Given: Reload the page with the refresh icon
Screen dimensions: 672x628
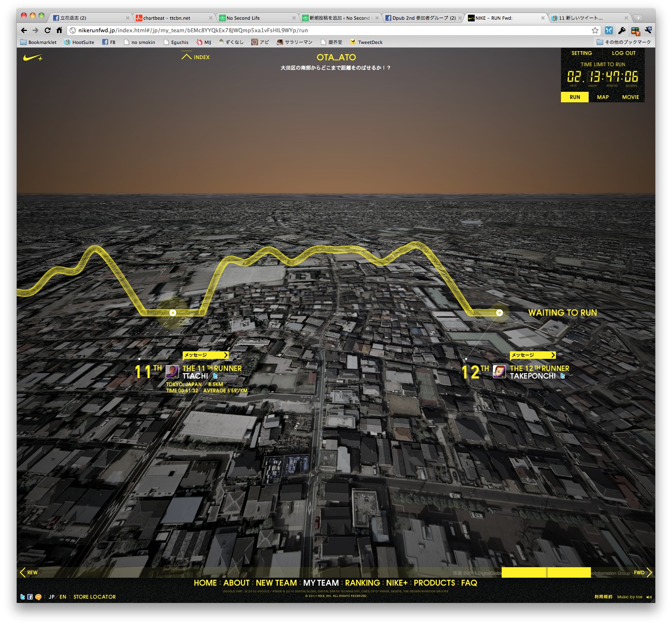Looking at the screenshot, I should pyautogui.click(x=47, y=30).
